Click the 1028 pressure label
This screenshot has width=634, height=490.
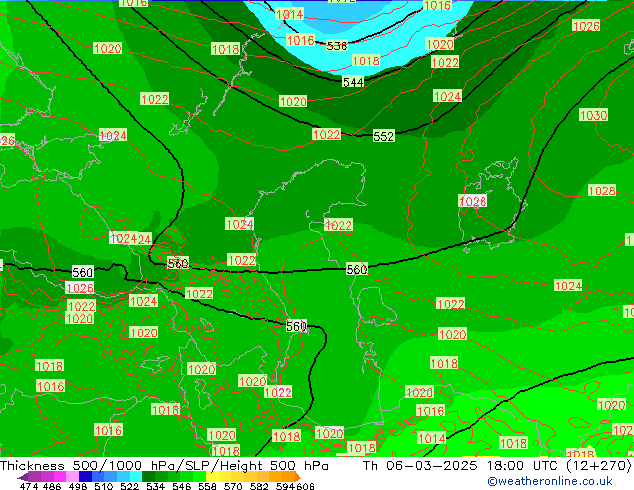point(602,190)
